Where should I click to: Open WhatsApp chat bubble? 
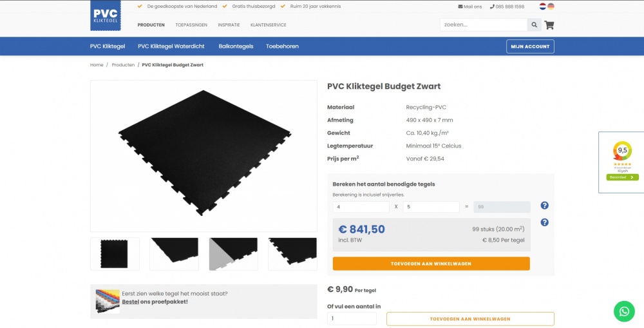click(624, 311)
